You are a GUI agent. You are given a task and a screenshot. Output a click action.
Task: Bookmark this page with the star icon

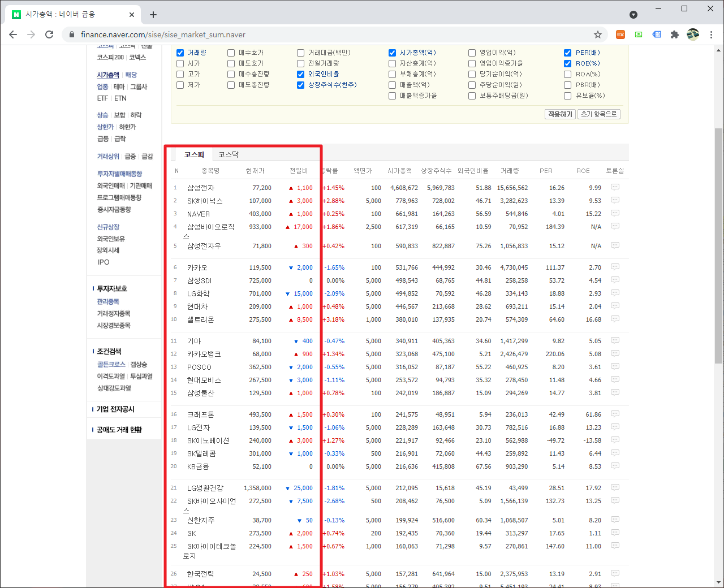coord(598,34)
